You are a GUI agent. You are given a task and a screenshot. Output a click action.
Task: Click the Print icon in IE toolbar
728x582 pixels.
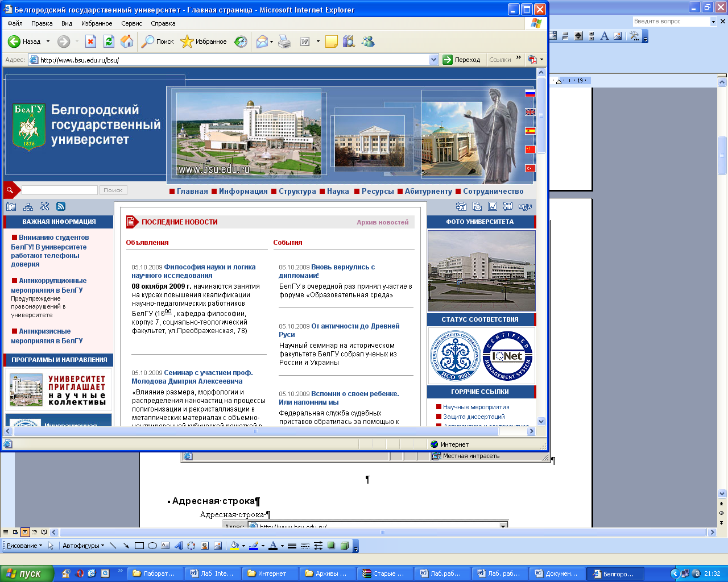click(x=285, y=41)
